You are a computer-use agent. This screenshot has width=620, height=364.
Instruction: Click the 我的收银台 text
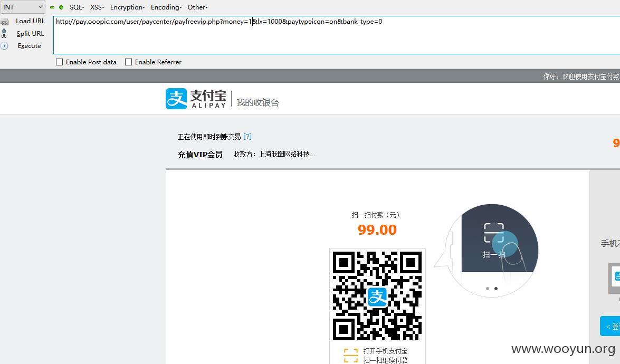click(x=257, y=102)
